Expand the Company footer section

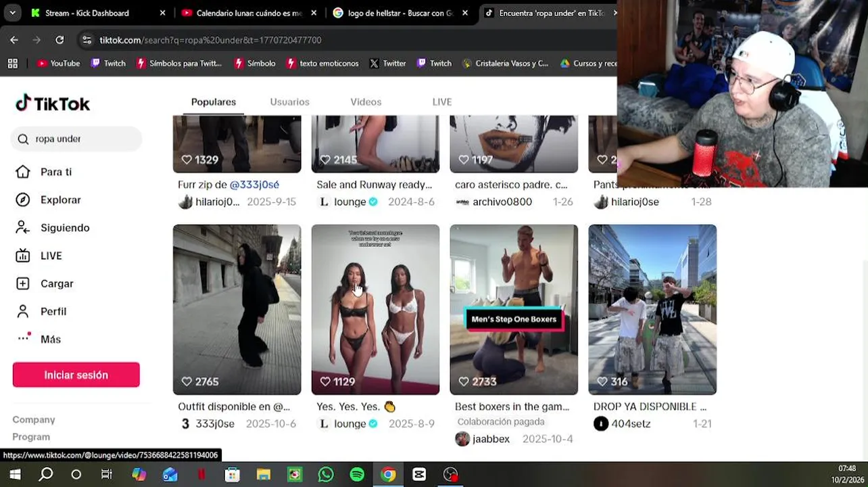click(x=34, y=419)
